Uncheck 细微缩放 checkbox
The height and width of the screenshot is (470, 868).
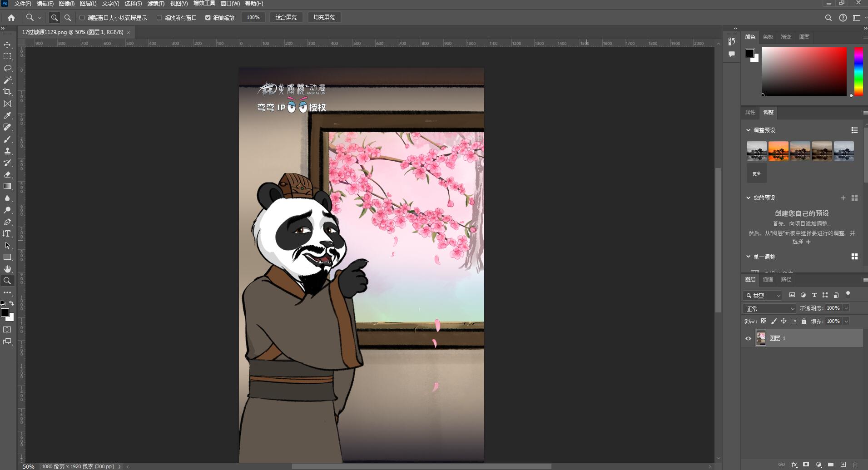tap(208, 18)
